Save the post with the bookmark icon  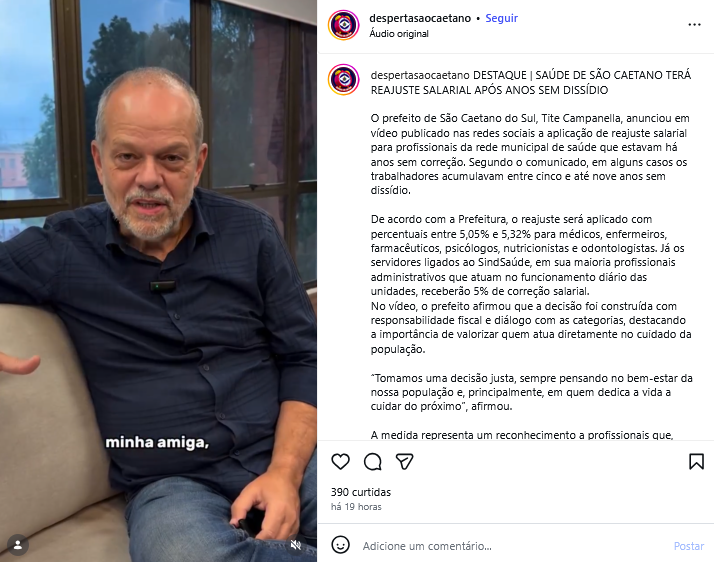click(x=696, y=461)
